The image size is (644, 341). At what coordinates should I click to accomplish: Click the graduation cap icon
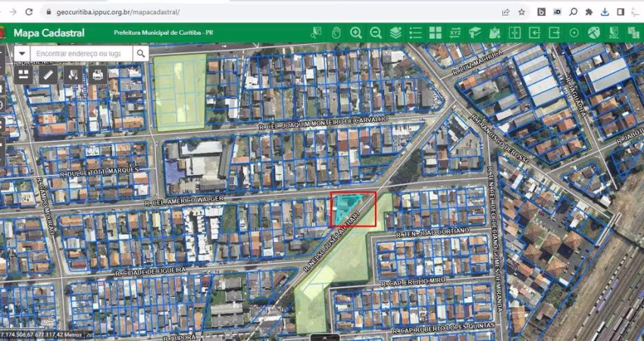[x=475, y=33]
